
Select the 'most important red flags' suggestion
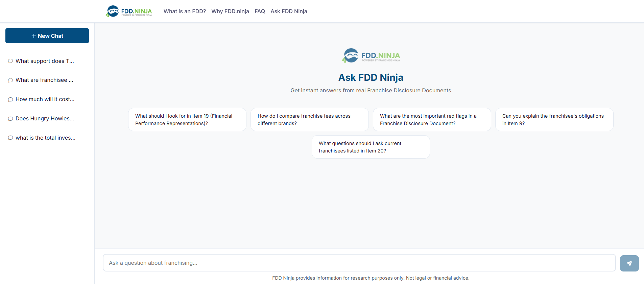(432, 120)
